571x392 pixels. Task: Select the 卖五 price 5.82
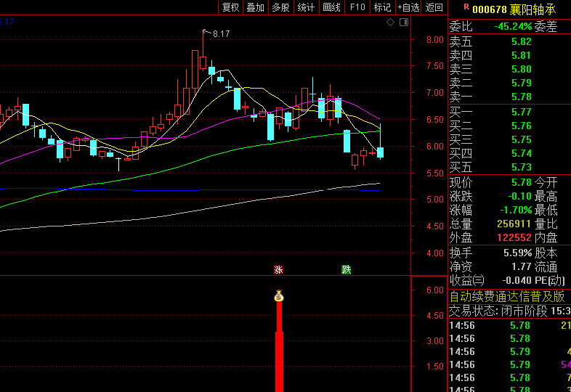[x=522, y=41]
